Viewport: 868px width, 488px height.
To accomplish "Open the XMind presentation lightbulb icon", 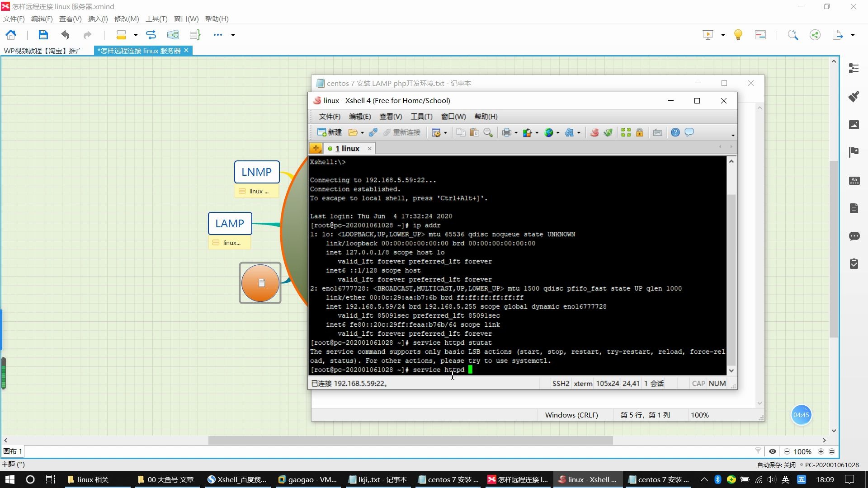I will point(738,34).
